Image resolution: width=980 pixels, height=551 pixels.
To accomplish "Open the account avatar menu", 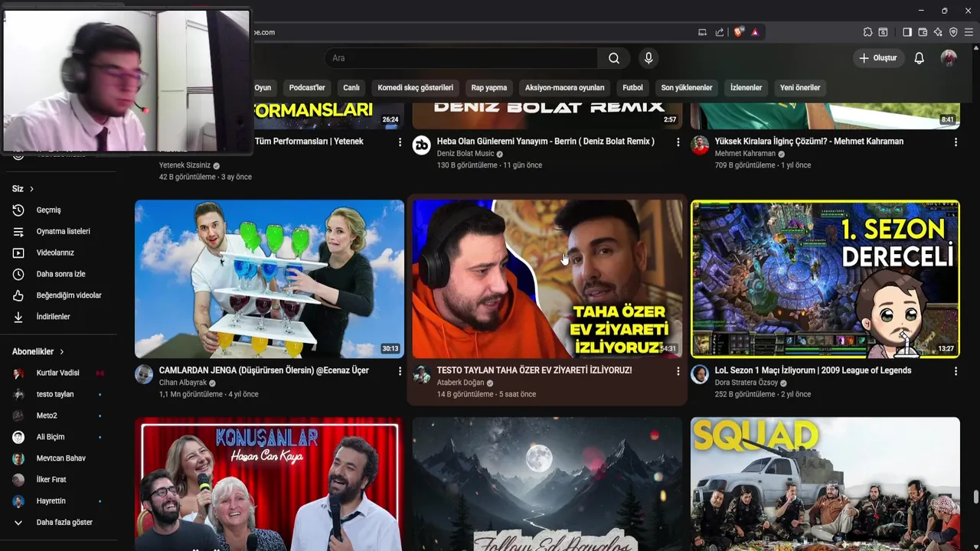I will 949,58.
